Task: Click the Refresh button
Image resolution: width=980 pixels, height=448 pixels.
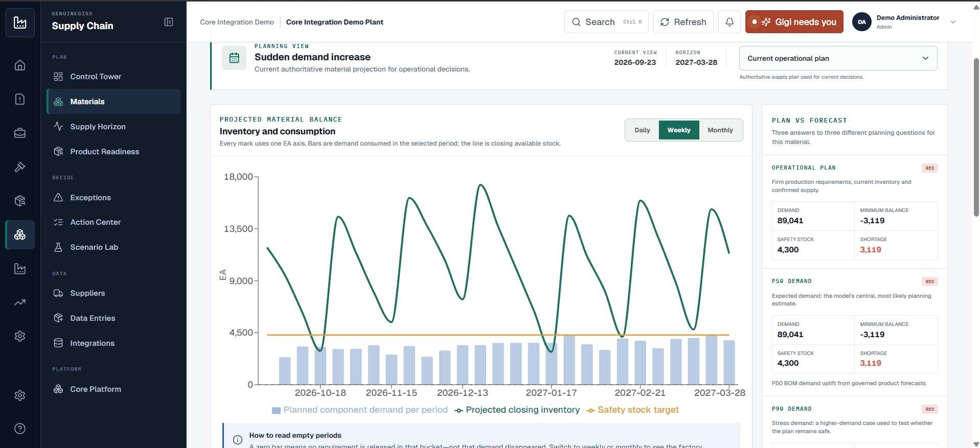Action: 683,22
